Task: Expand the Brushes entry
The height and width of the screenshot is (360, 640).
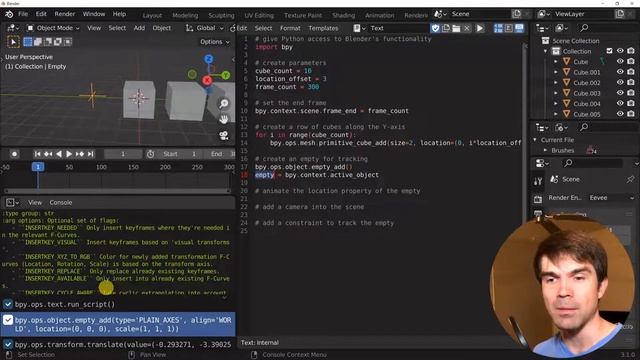Action: pyautogui.click(x=545, y=150)
